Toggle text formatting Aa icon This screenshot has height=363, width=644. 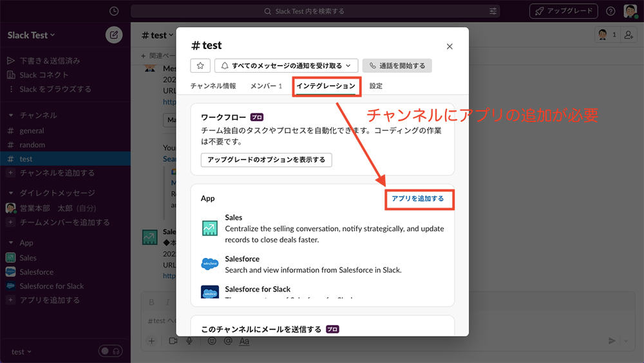click(244, 341)
